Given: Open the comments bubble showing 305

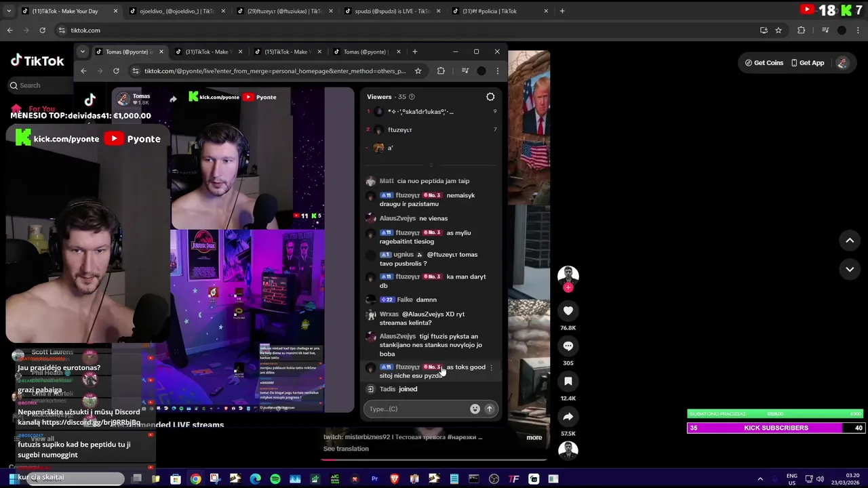Looking at the screenshot, I should (568, 346).
